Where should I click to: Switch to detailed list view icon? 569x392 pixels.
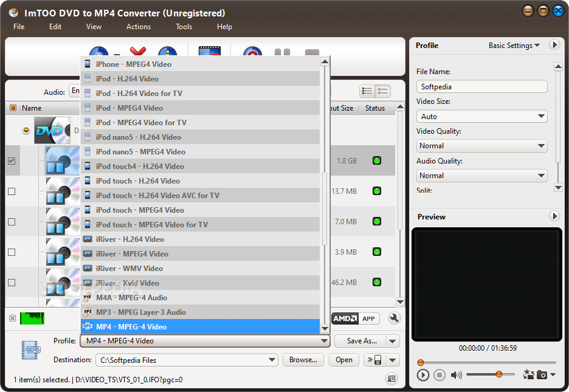pos(367,91)
